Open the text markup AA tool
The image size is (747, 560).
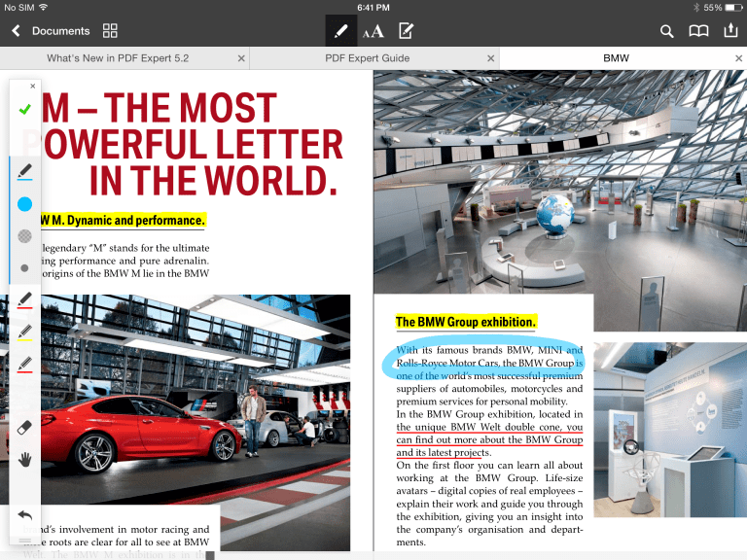(373, 31)
